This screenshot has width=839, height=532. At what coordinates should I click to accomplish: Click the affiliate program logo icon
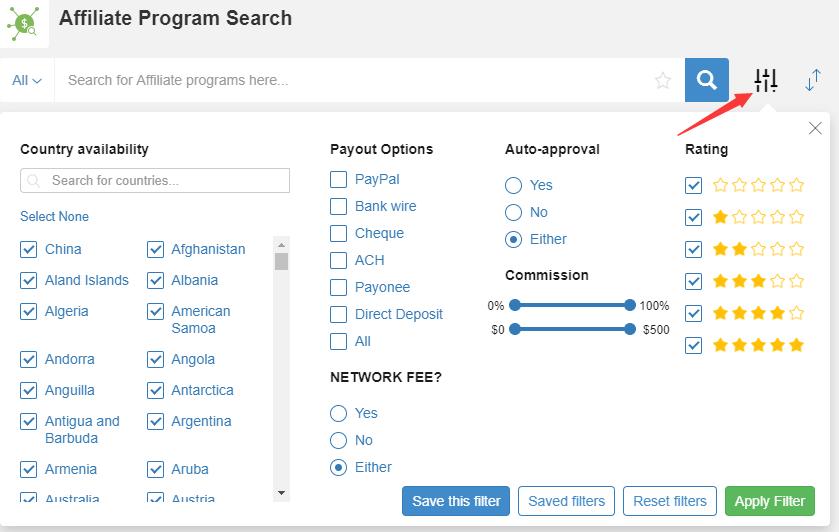click(x=22, y=24)
